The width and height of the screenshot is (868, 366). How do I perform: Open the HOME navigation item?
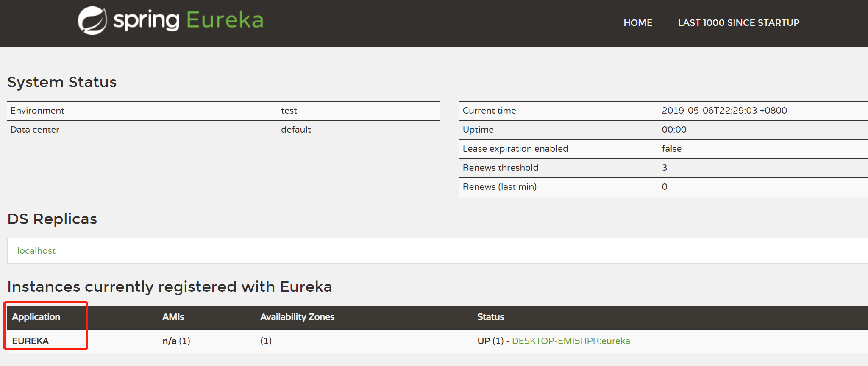(x=638, y=23)
